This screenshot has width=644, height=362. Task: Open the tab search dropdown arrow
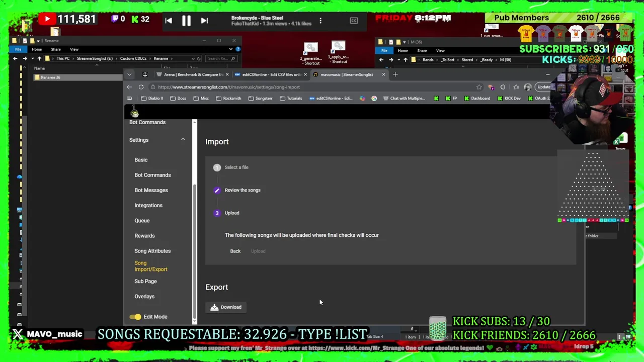coord(129,74)
